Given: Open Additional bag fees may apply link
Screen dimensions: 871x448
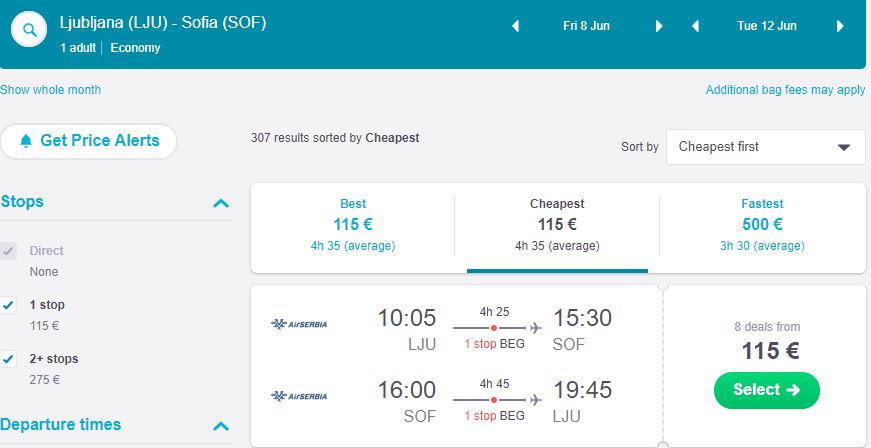Looking at the screenshot, I should coord(785,90).
